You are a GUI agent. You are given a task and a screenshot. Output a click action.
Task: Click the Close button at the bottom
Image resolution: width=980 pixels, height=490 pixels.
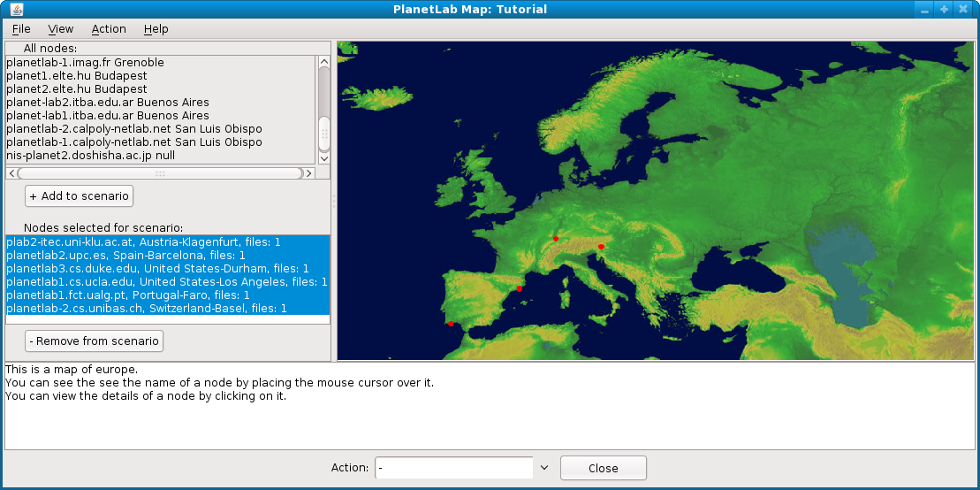click(603, 468)
